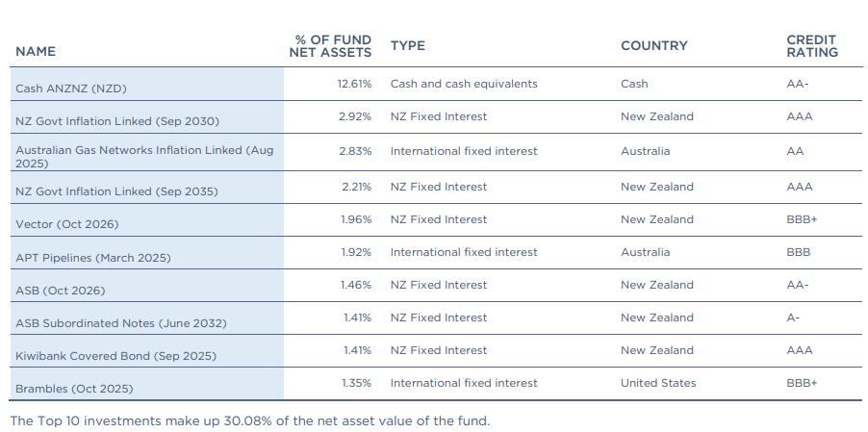Select APT Pipelines (March 2025) entry
Viewport: 868px width, 432px height.
pos(94,258)
